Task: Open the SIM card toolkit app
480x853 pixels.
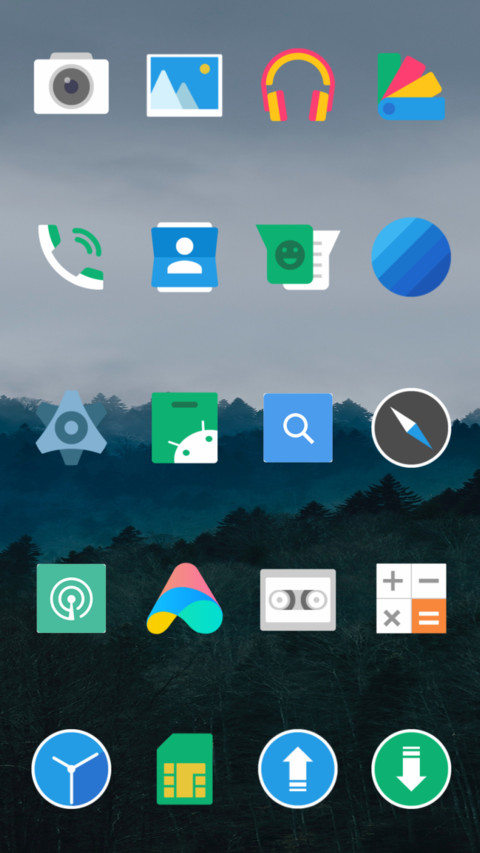Action: [184, 769]
